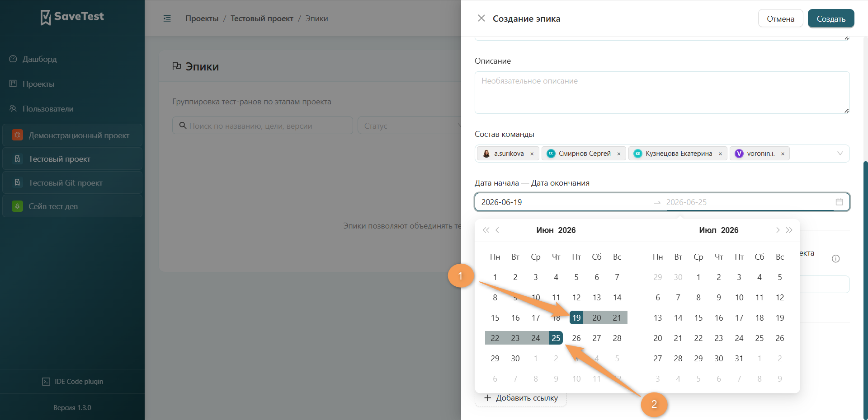The height and width of the screenshot is (420, 868).
Task: Go to previous year with double-left arrows
Action: (486, 230)
